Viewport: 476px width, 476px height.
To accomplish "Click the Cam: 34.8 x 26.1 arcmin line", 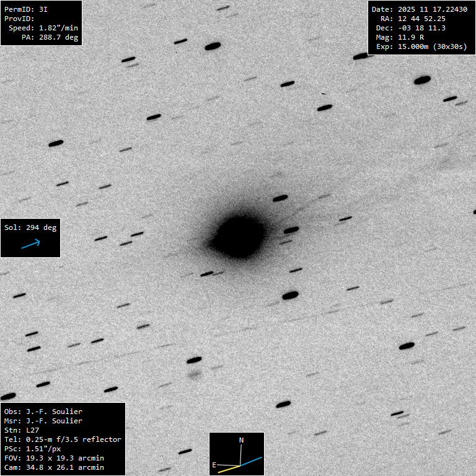I will point(54,467).
